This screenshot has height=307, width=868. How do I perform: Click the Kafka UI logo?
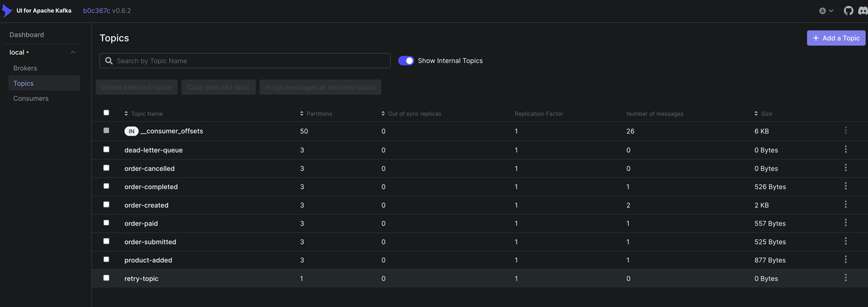click(x=7, y=11)
